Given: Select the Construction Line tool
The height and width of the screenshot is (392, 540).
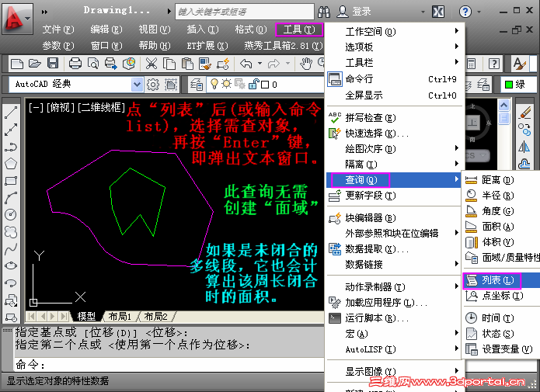Looking at the screenshot, I should 11,130.
